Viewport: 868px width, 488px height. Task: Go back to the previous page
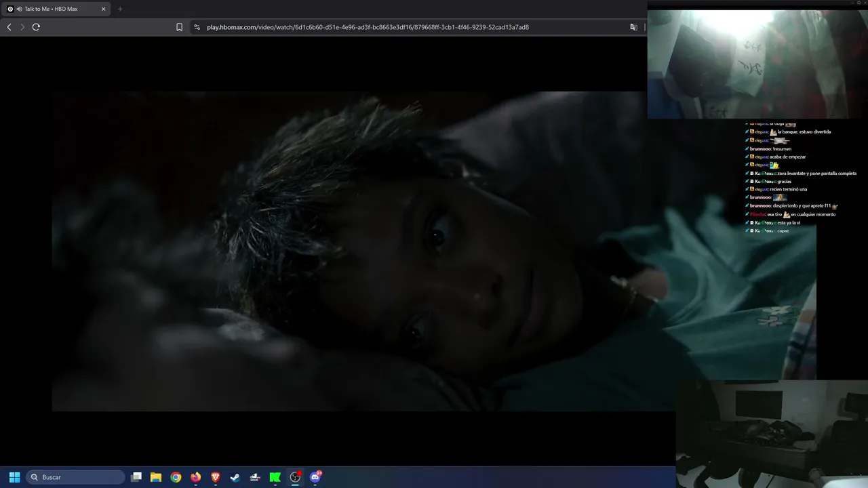pos(9,27)
